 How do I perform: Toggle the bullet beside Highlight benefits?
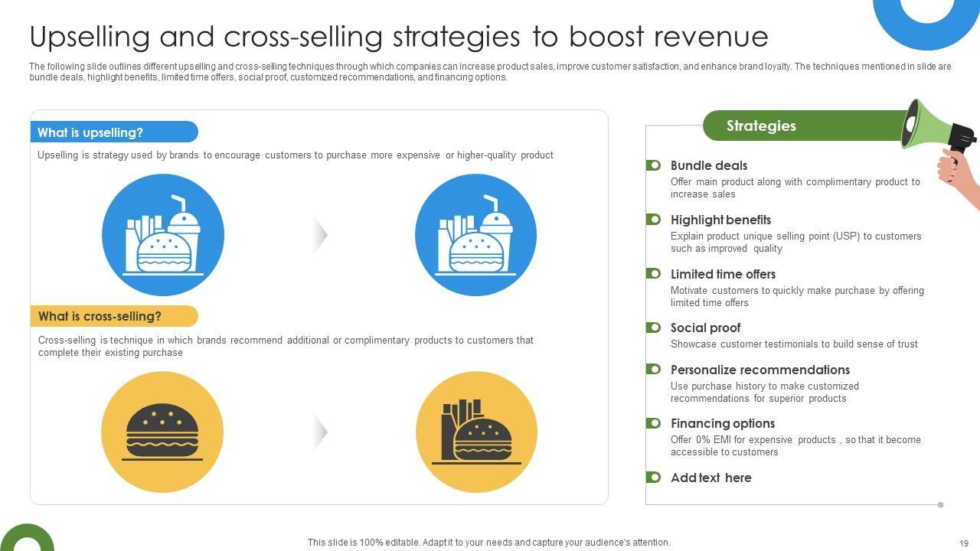653,220
